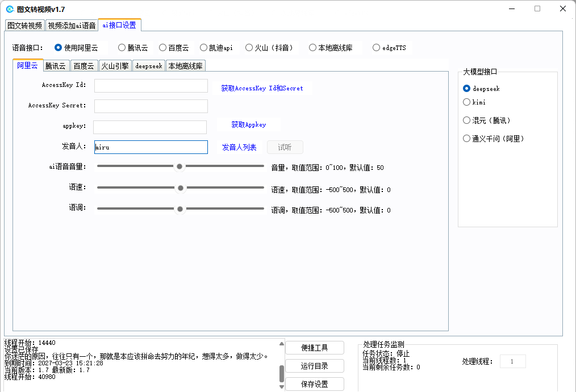This screenshot has width=576, height=392.
Task: Click the app logo icon in title bar
Action: (x=10, y=9)
